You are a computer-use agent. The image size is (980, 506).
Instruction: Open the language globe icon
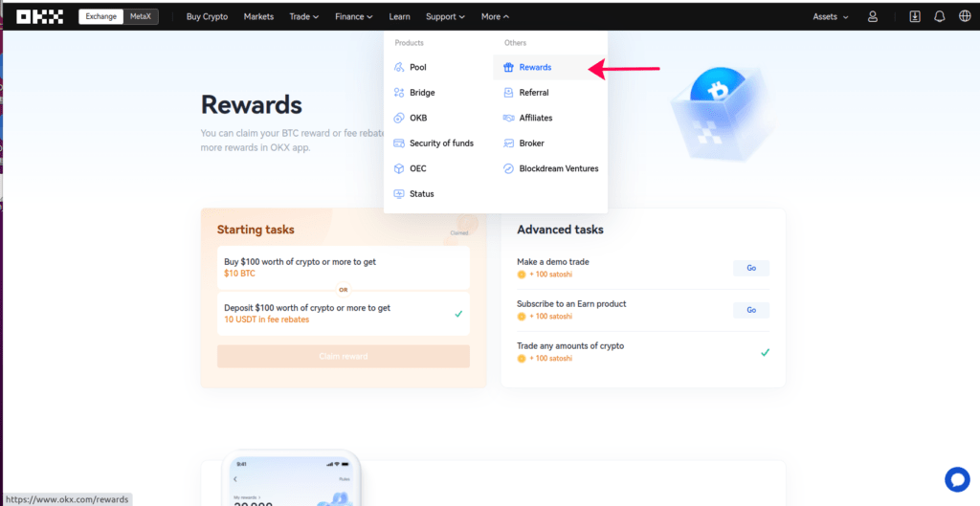pos(965,17)
